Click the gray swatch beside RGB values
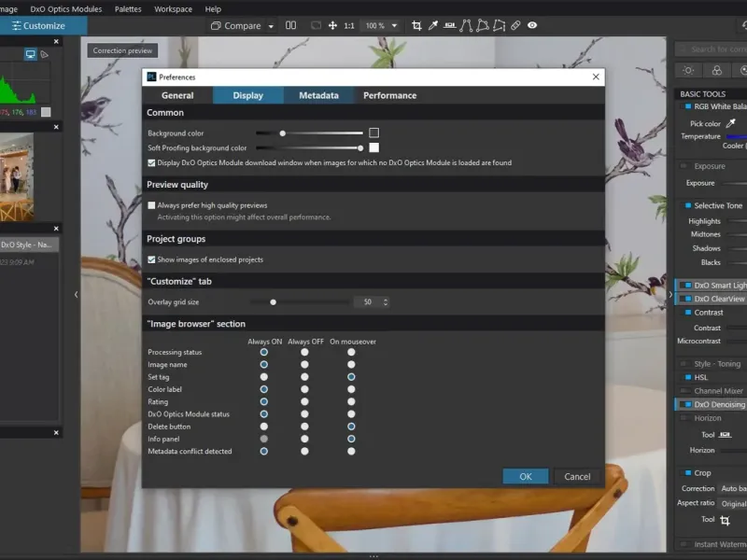747x560 pixels. coord(46,112)
